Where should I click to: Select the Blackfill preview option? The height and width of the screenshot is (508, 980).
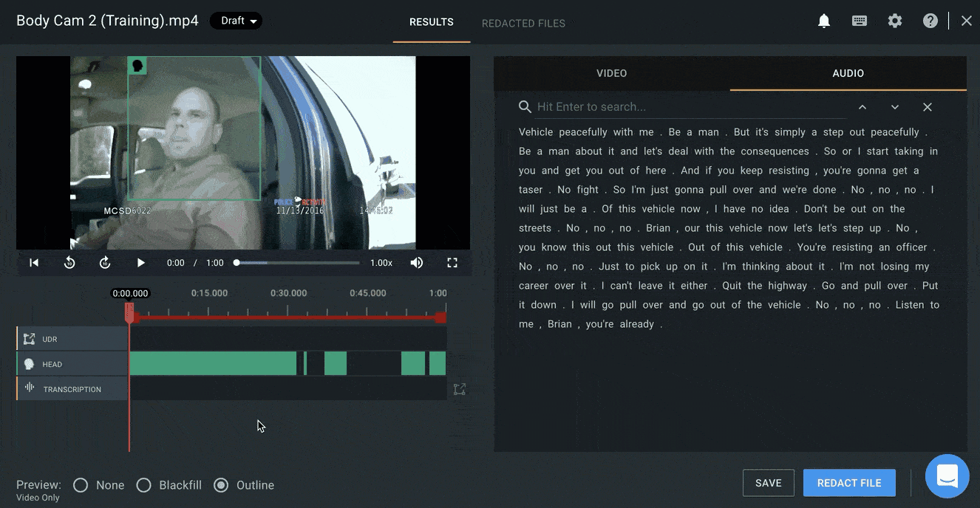coord(144,485)
